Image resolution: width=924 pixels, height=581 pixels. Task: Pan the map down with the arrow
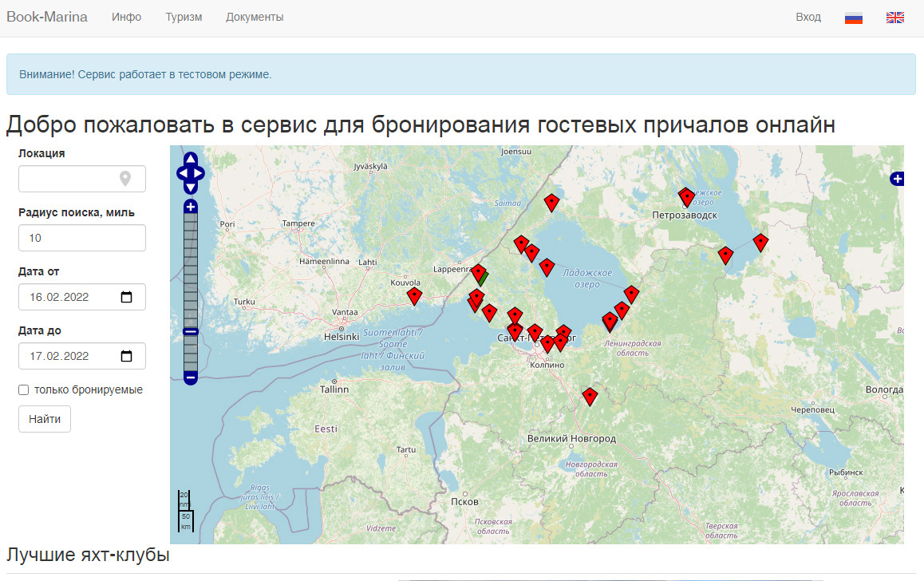191,188
